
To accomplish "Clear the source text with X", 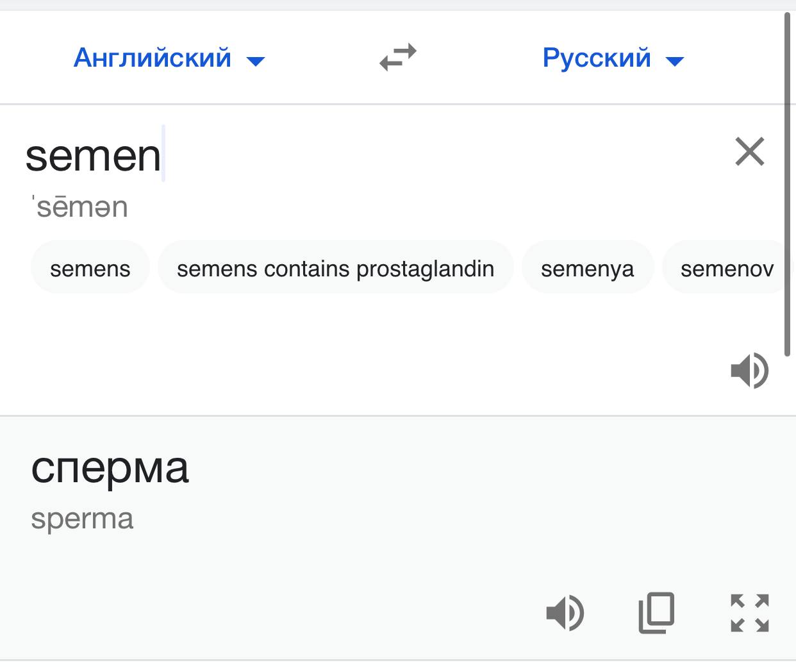I will (x=750, y=151).
